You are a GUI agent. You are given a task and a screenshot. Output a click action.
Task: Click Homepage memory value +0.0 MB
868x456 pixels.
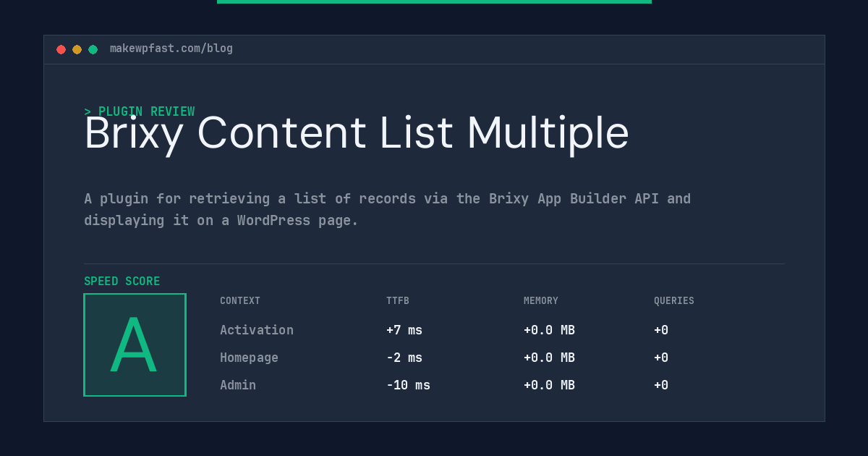pos(549,358)
